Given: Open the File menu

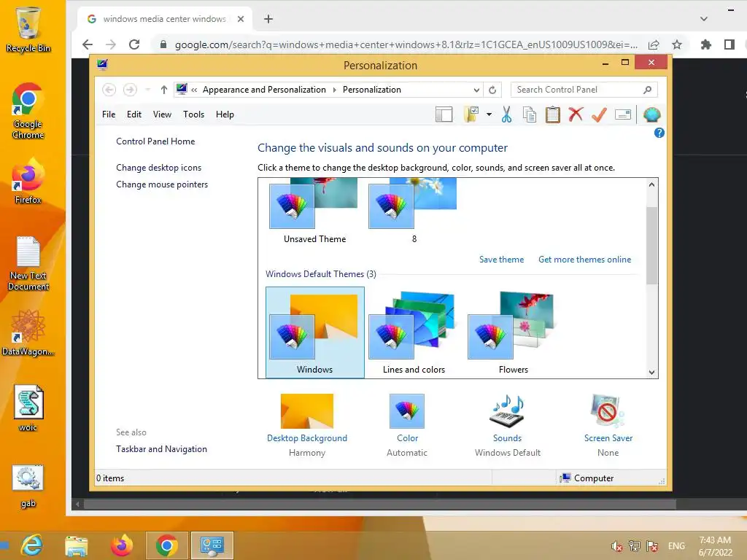Looking at the screenshot, I should 109,114.
